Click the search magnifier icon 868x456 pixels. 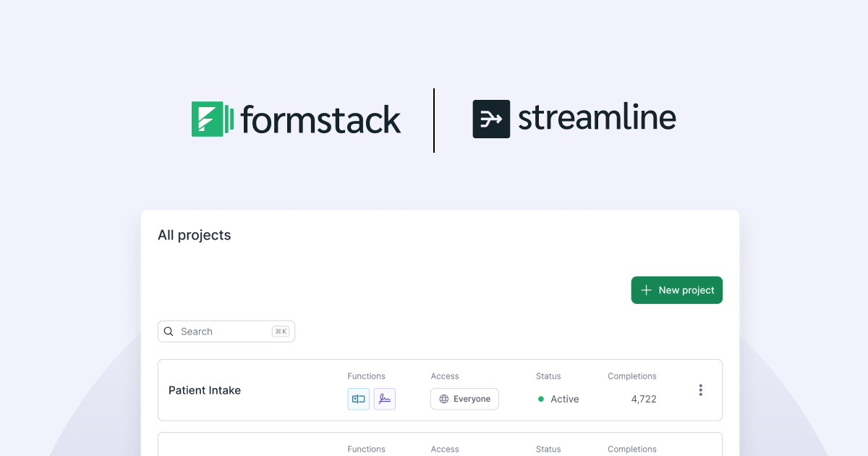click(169, 332)
